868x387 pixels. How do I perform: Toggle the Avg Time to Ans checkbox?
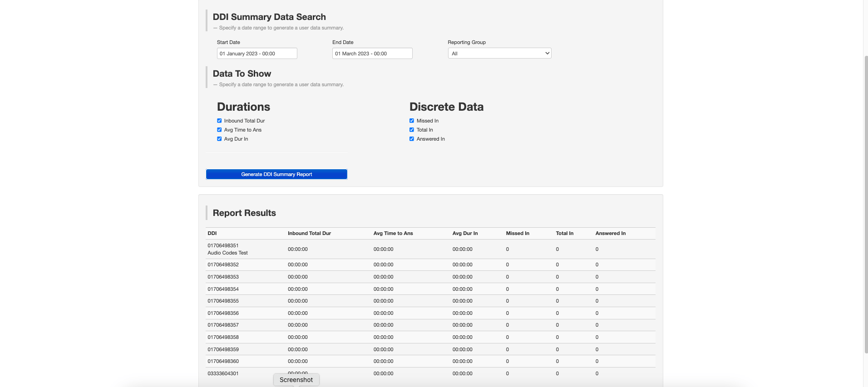click(x=219, y=130)
